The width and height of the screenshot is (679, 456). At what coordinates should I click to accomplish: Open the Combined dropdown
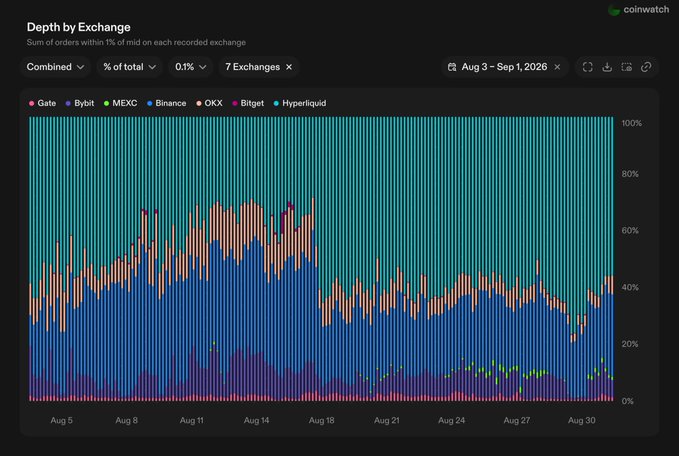pos(55,67)
